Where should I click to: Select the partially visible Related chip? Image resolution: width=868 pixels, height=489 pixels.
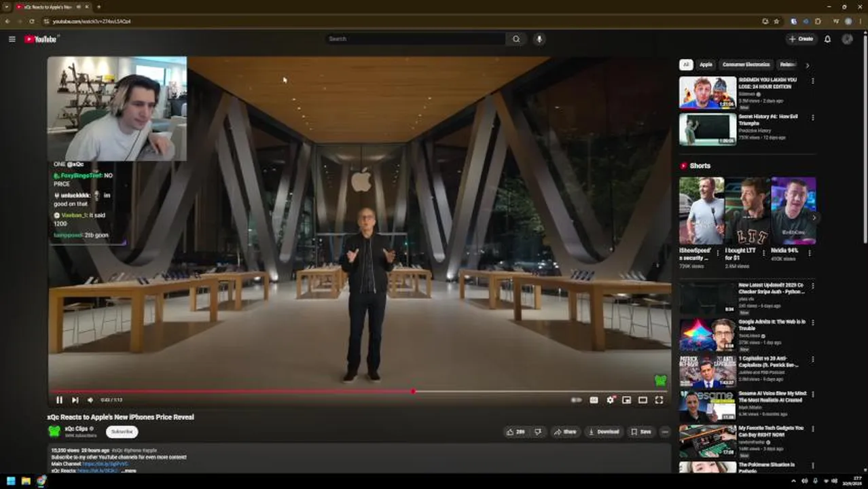pos(786,65)
